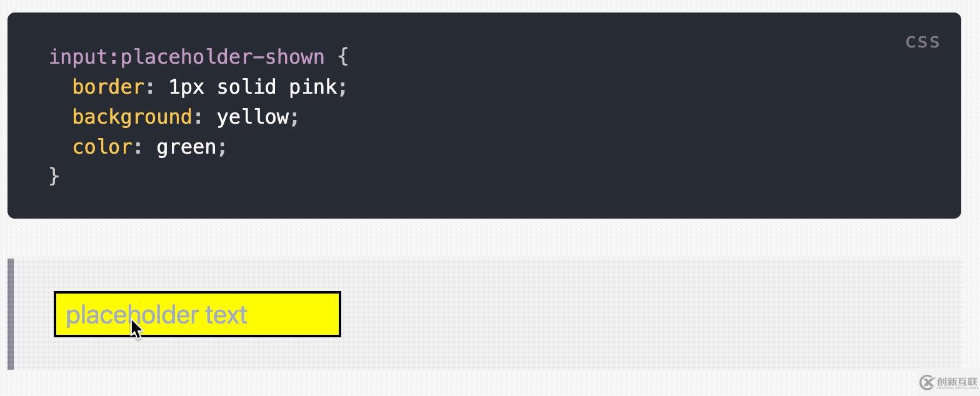Click the watermark logo icon at bottom right
Viewport: 980px width, 396px height.
[927, 382]
